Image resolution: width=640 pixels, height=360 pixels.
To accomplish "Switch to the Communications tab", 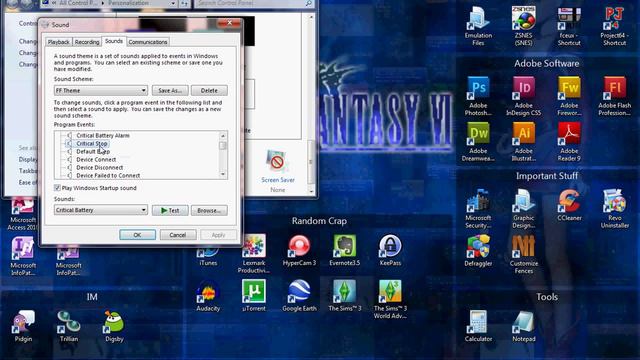I will tap(148, 42).
